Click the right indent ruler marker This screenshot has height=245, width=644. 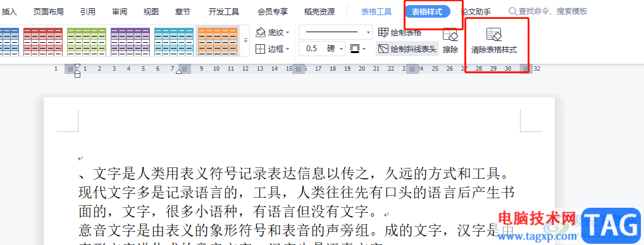pyautogui.click(x=178, y=72)
